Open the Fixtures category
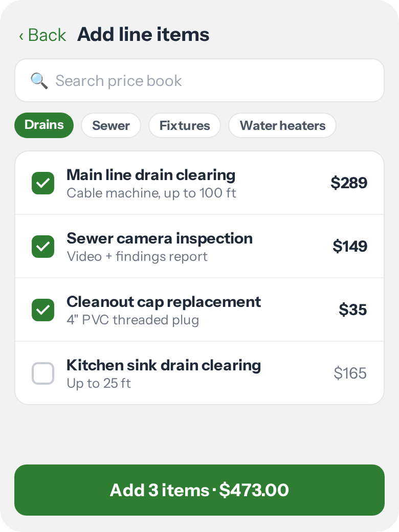The width and height of the screenshot is (399, 532). click(x=185, y=125)
